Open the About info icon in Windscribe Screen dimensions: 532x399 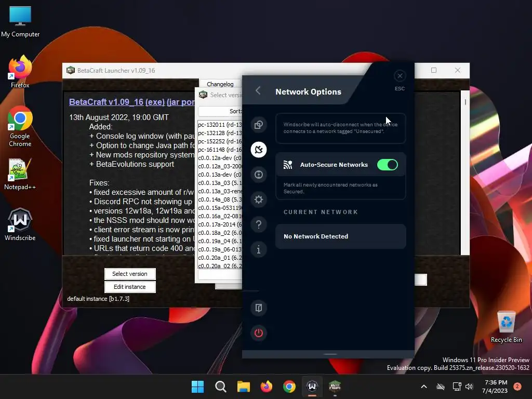(x=259, y=250)
